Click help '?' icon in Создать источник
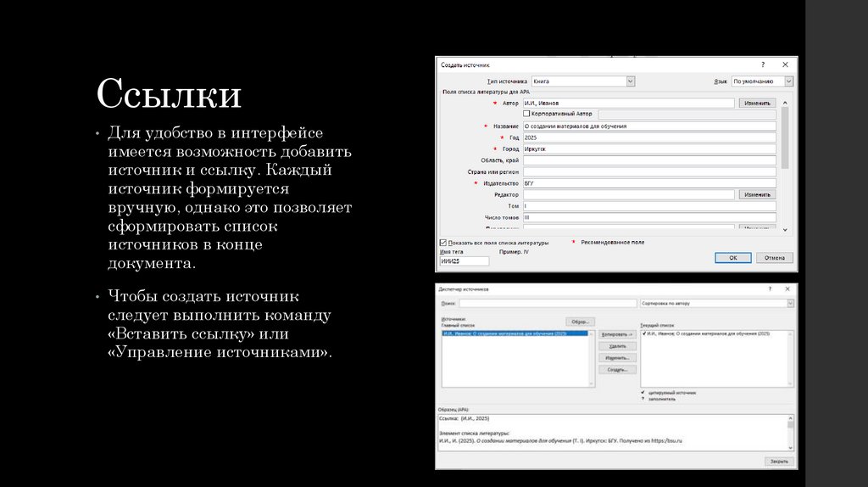 pyautogui.click(x=763, y=64)
